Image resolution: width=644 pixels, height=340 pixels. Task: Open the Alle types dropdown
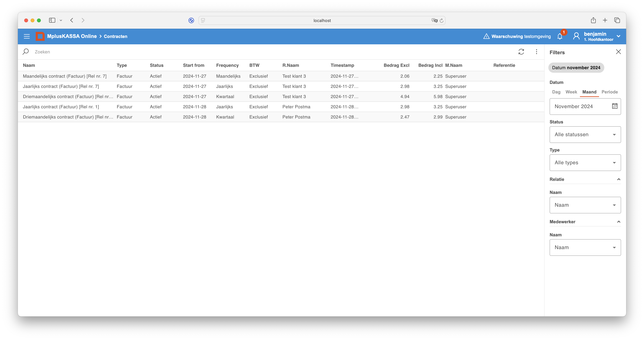[585, 163]
